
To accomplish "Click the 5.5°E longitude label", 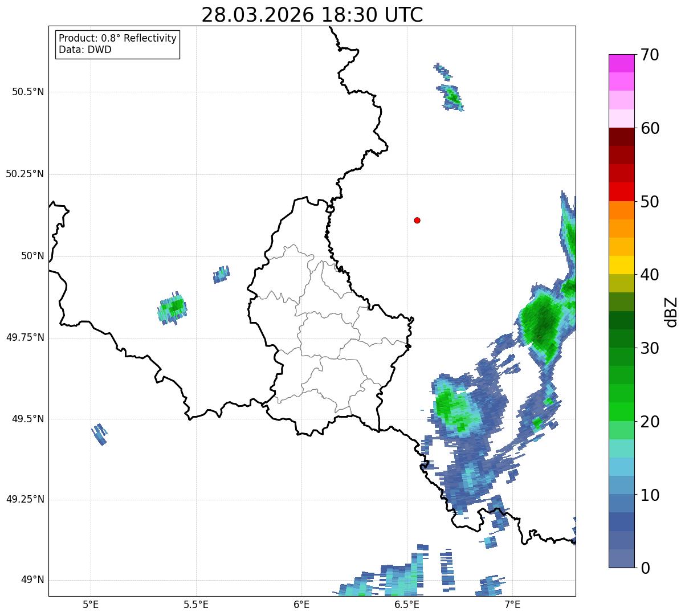I will (196, 604).
